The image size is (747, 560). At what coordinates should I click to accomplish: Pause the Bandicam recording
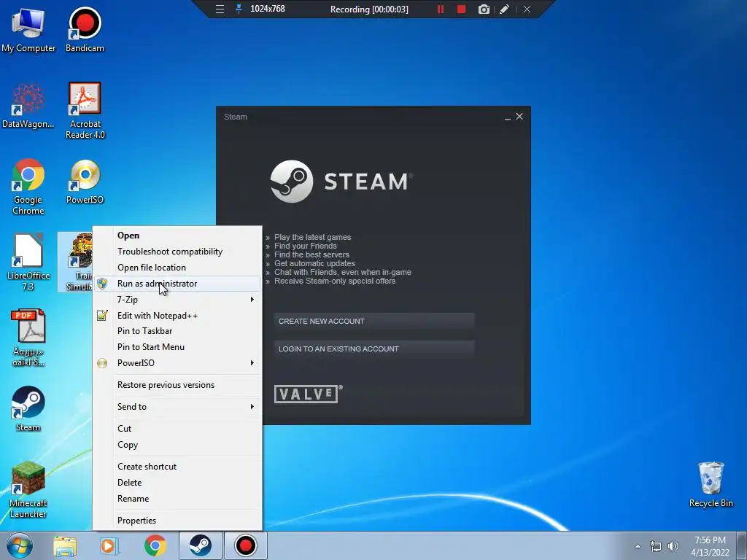pyautogui.click(x=441, y=9)
